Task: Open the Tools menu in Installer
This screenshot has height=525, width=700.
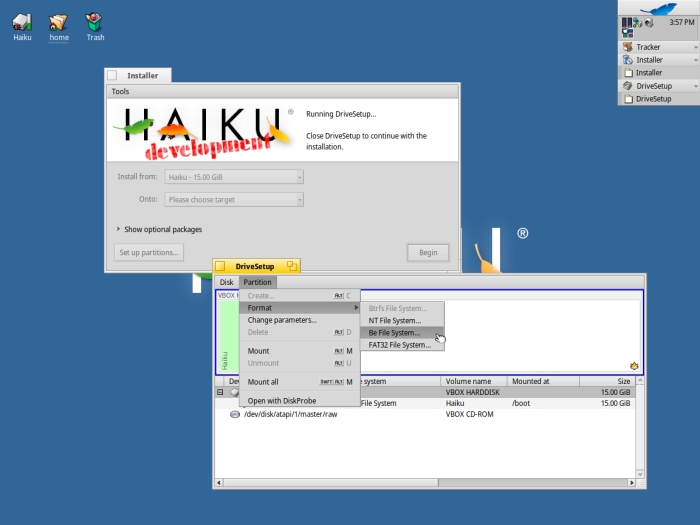Action: point(120,92)
